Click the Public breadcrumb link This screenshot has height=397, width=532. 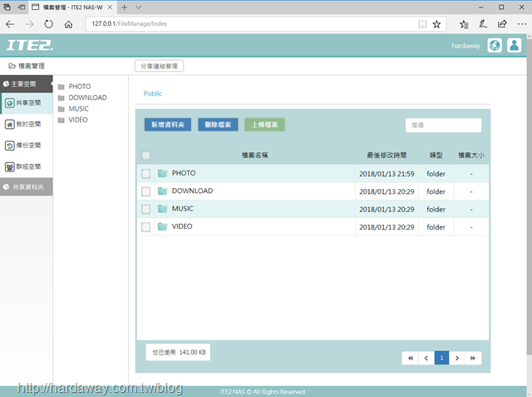[153, 93]
